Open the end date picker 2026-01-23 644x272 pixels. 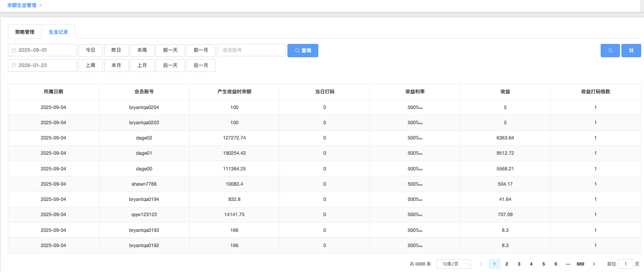click(42, 66)
